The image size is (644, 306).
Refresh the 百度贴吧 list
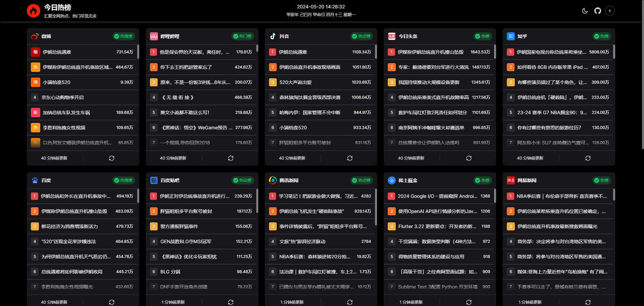[x=231, y=302]
